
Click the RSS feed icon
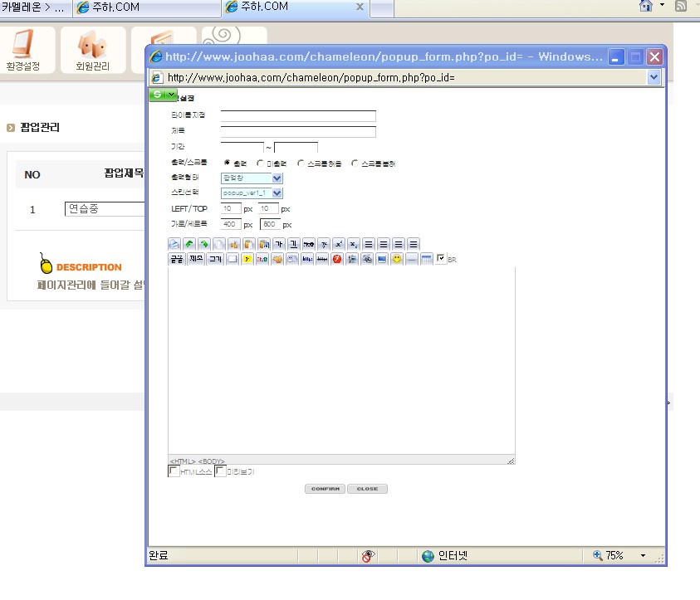click(681, 5)
